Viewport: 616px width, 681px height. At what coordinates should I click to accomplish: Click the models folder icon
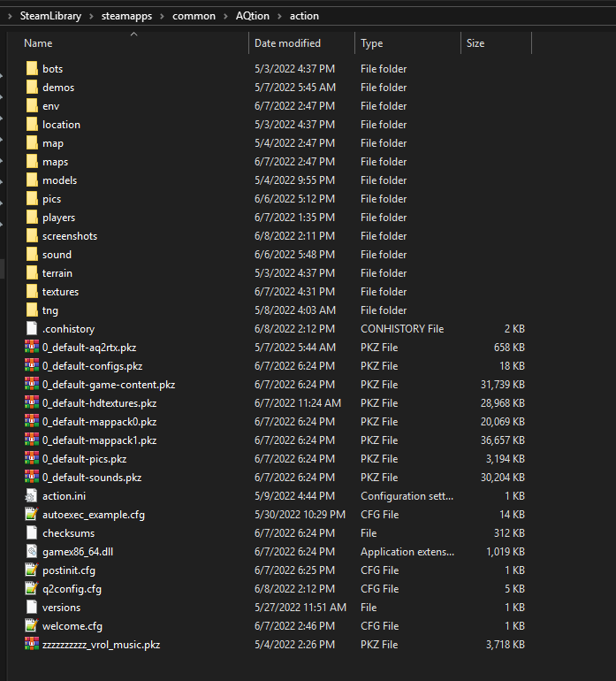pos(32,180)
